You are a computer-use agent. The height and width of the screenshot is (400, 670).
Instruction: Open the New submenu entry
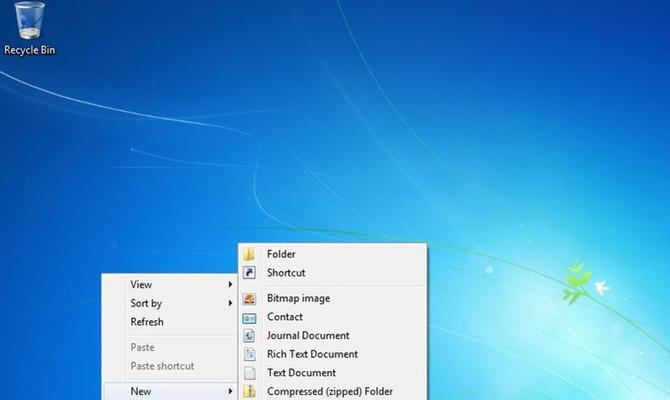coord(170,391)
